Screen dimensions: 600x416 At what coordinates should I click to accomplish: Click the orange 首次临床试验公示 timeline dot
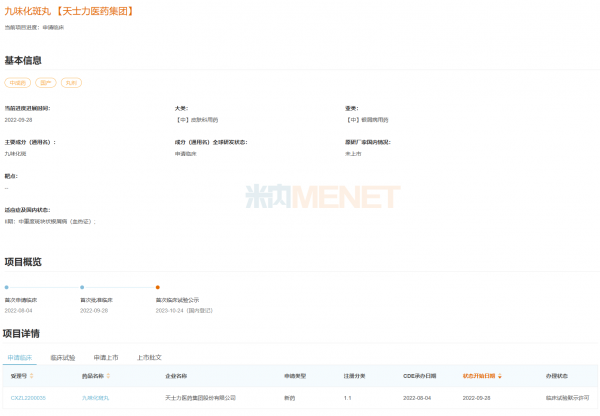click(x=157, y=287)
